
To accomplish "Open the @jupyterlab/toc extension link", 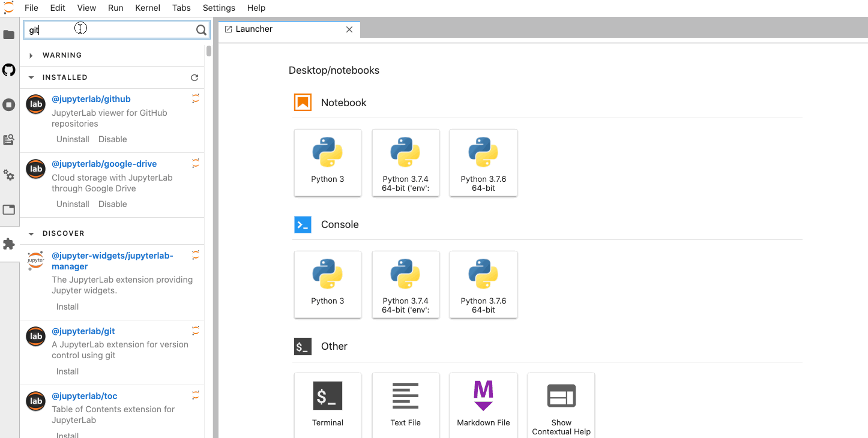I will click(84, 396).
